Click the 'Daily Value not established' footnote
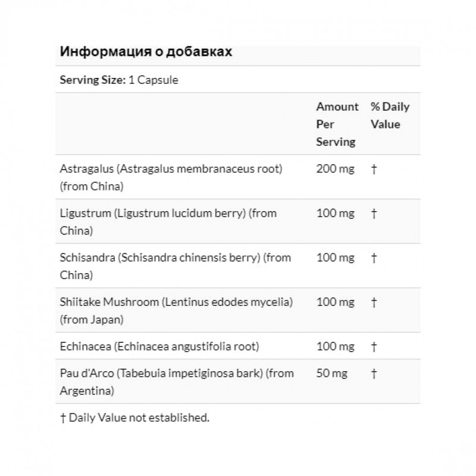The width and height of the screenshot is (476, 476). (x=135, y=418)
